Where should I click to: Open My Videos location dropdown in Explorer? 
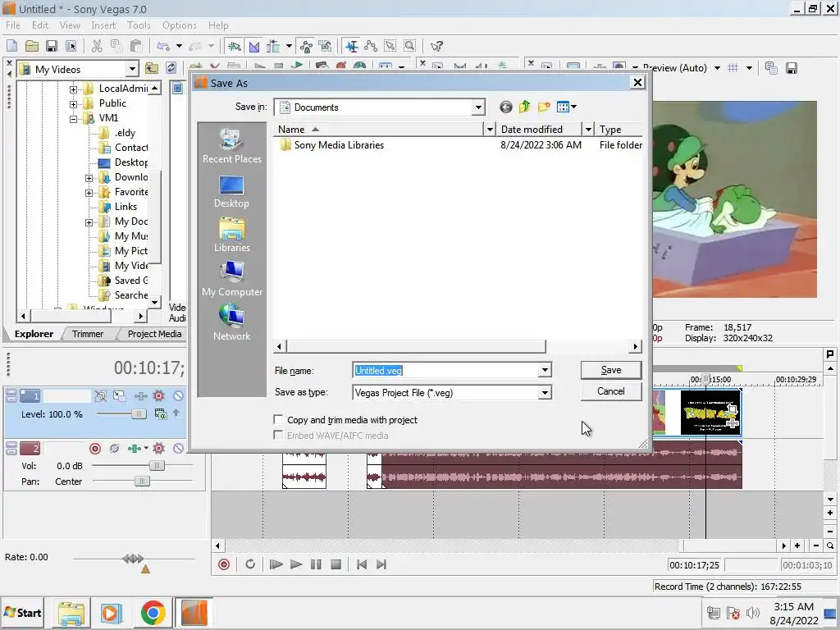132,69
